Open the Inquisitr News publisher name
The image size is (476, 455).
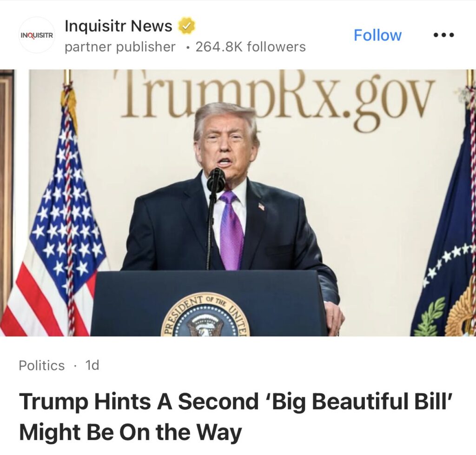[119, 26]
